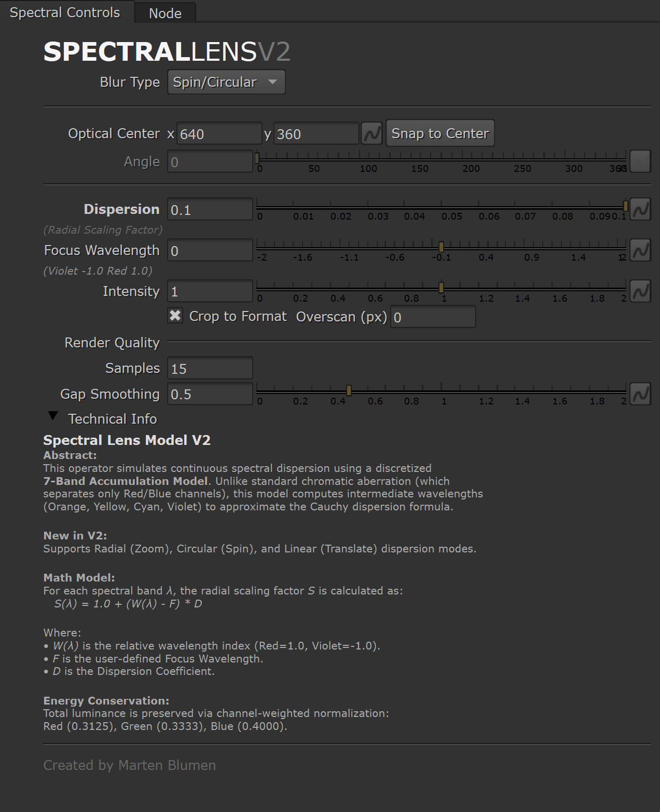This screenshot has height=812, width=660.
Task: Click the Dispersion slider handle
Action: click(x=625, y=206)
